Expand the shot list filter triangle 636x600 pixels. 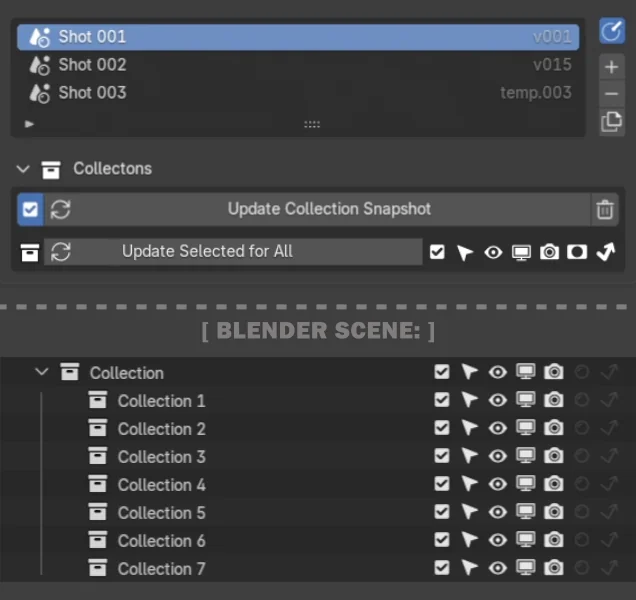[x=29, y=124]
